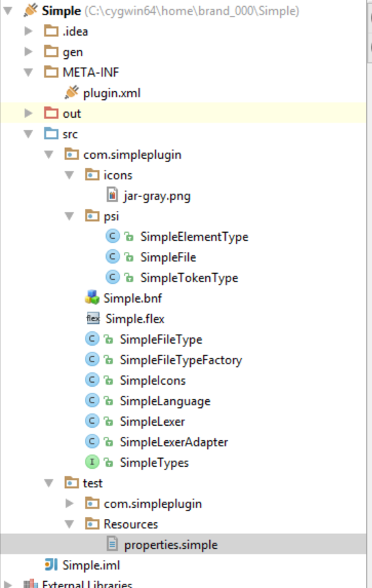Select the SimpleFileTypeFactory class
Image resolution: width=372 pixels, height=588 pixels.
(181, 360)
